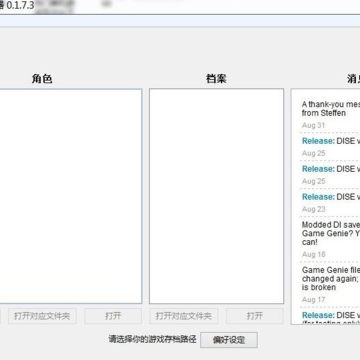Click 打开对应文件夹 under the 档案 list

coord(184,316)
